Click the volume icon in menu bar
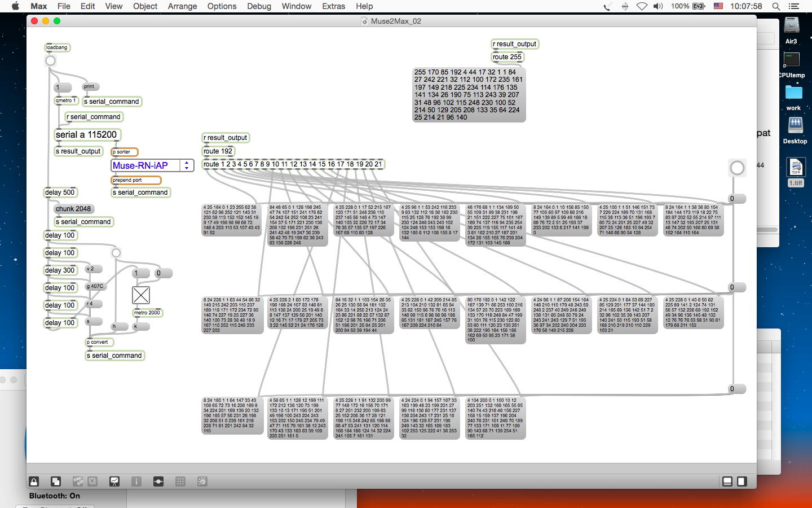 tap(658, 6)
